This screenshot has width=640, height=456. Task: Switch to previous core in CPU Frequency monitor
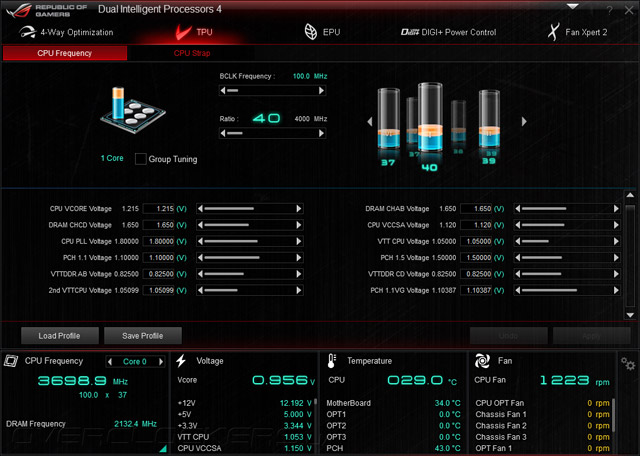pos(110,361)
